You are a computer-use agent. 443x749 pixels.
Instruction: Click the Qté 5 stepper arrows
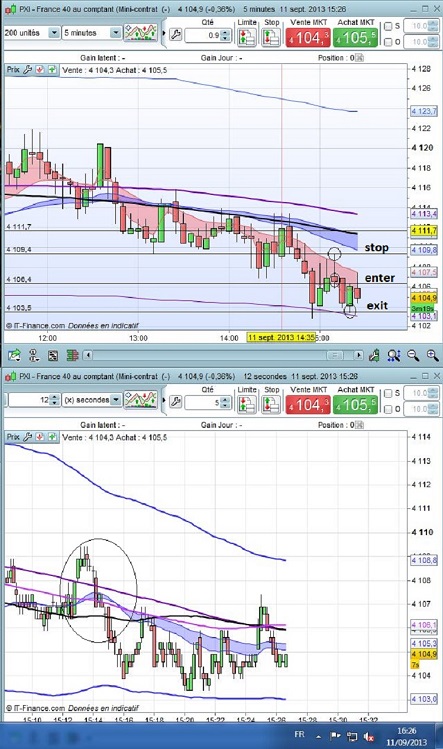click(x=226, y=403)
